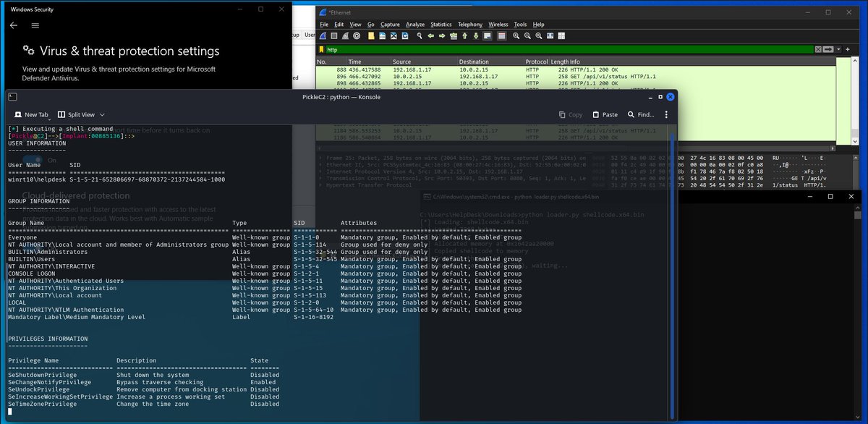Viewport: 868px width, 424px height.
Task: Jump to a specific packet in Wireshark
Action: click(x=454, y=35)
